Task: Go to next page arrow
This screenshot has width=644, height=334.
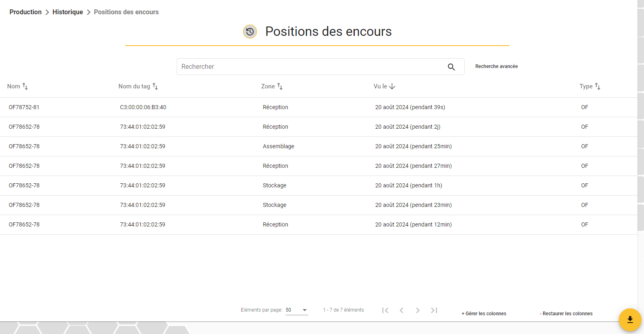Action: click(x=418, y=310)
